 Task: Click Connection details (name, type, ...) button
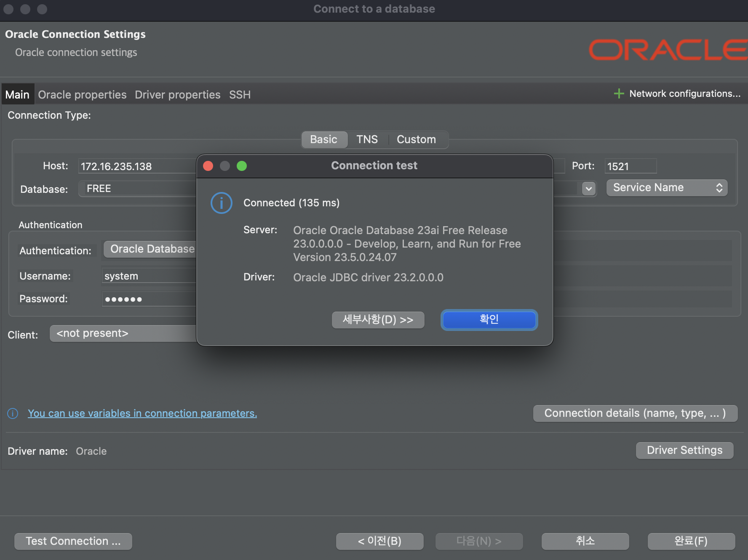pos(635,413)
